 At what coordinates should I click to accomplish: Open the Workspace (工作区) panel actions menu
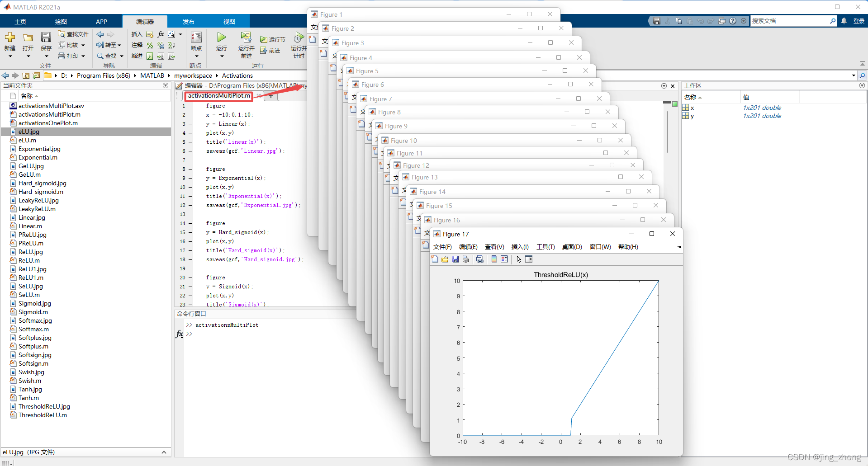862,85
